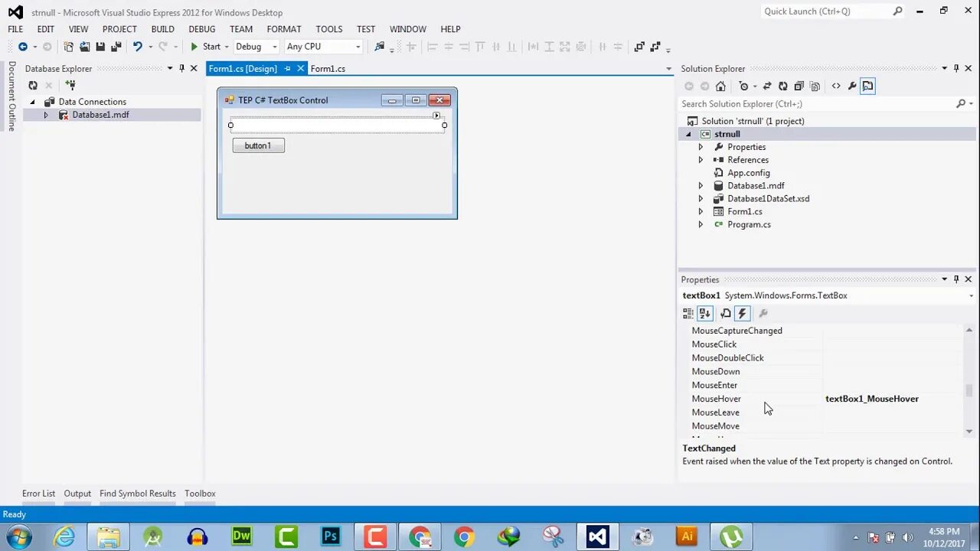Click the Save toolbar icon
980x551 pixels.
(100, 47)
